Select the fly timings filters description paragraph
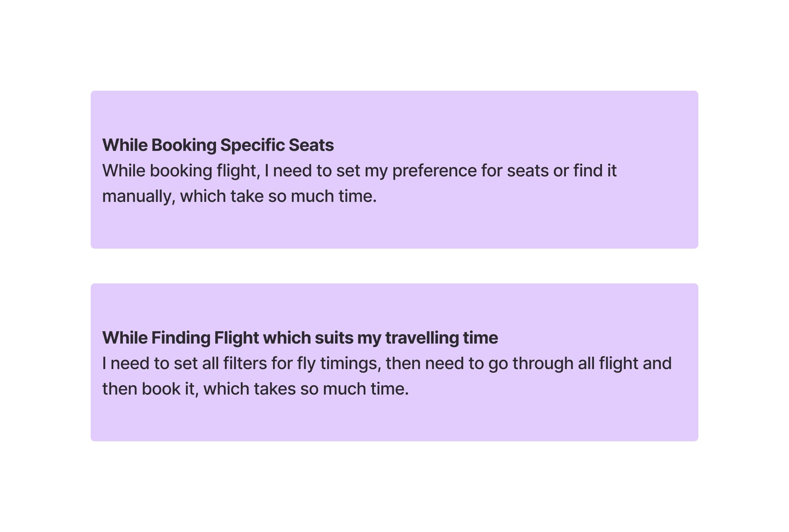 click(387, 376)
